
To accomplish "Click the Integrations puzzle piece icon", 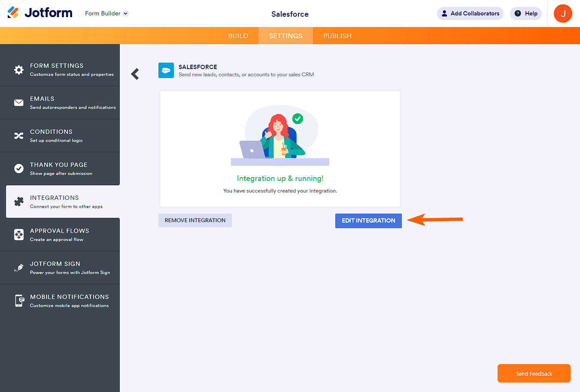I will [19, 202].
